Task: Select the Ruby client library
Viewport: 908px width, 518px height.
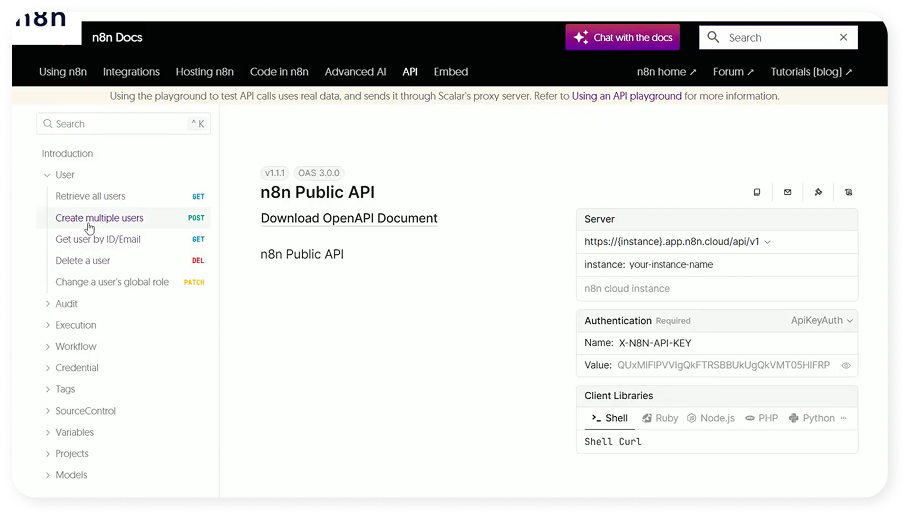Action: click(x=660, y=418)
